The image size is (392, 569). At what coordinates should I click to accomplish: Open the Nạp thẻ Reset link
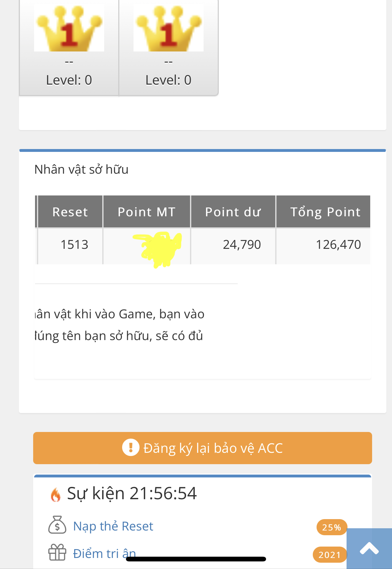coord(113,526)
